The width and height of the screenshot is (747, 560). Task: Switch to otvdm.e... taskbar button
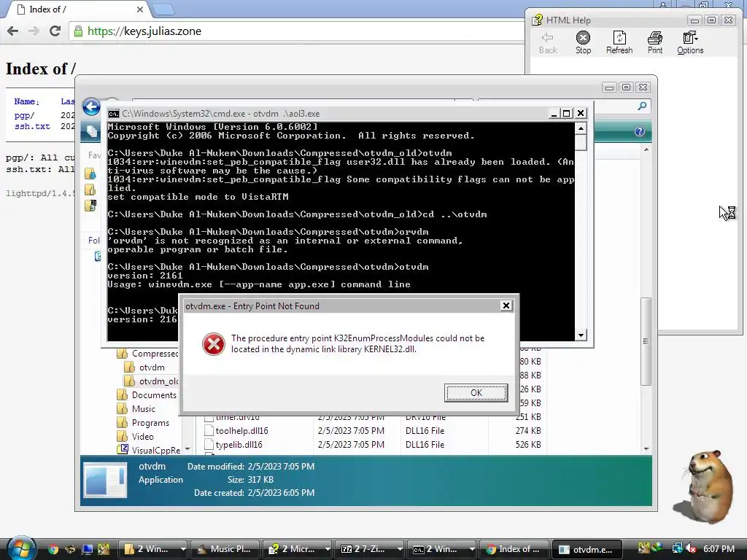pos(587,549)
